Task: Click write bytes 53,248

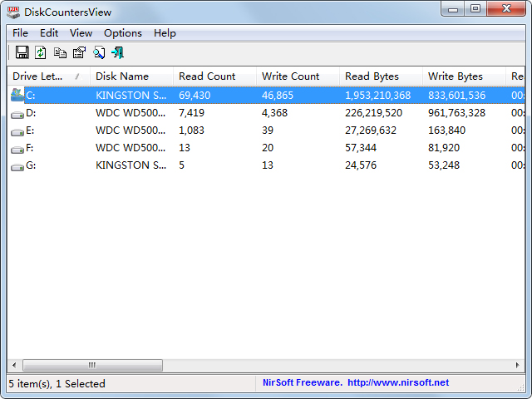Action: (444, 165)
